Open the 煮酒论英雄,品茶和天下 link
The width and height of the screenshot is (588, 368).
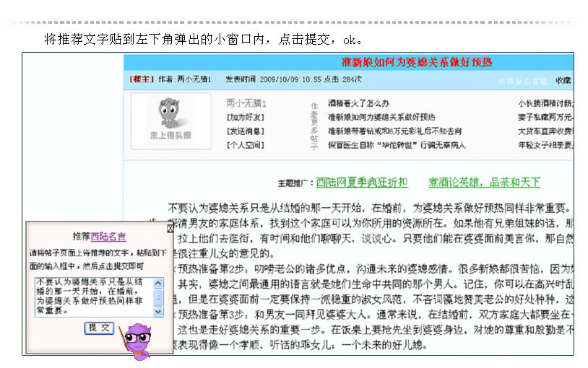click(x=484, y=183)
